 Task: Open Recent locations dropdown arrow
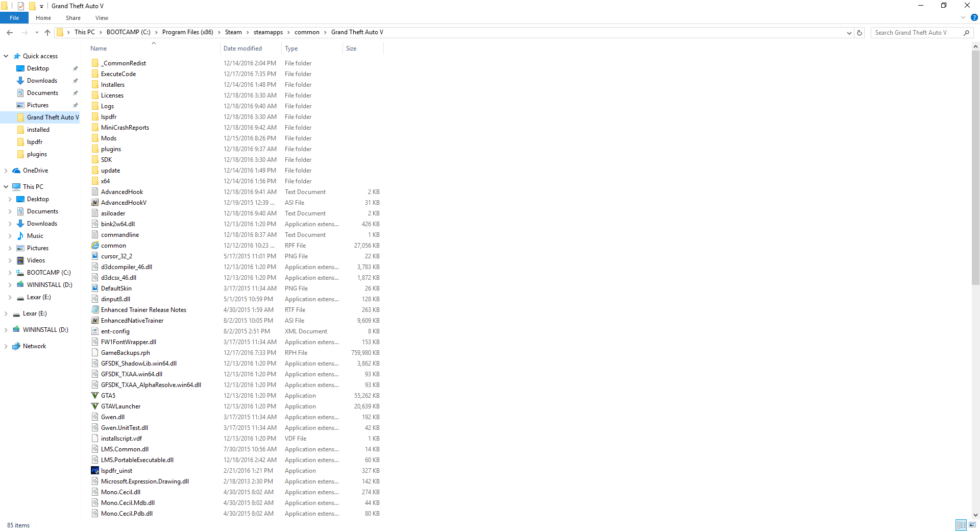click(37, 33)
